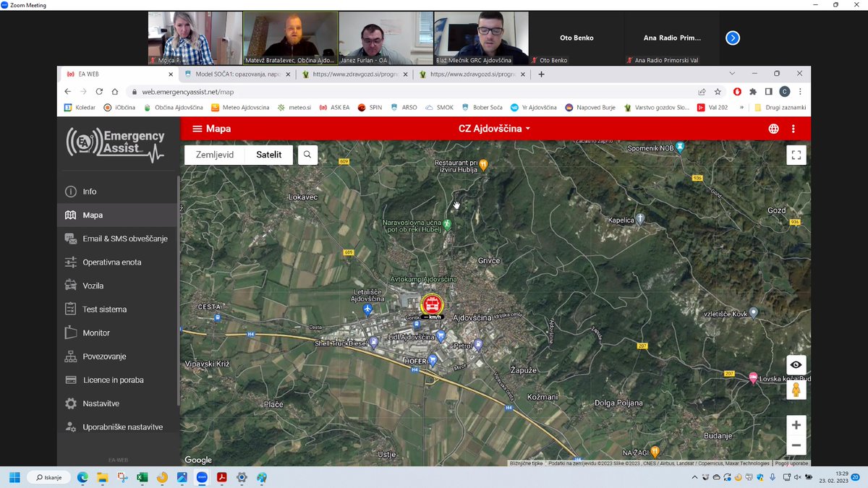Click the Windows taskbar search box
The image size is (868, 488).
[x=49, y=477]
